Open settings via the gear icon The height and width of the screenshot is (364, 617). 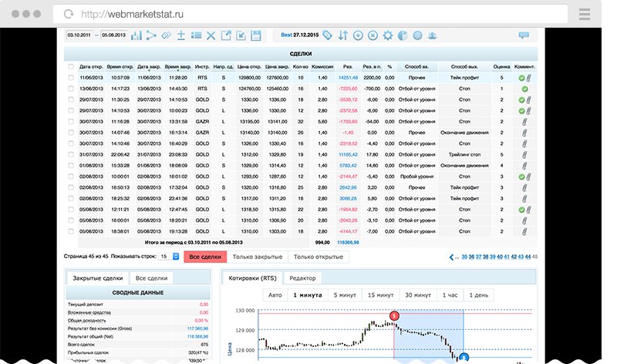(388, 35)
